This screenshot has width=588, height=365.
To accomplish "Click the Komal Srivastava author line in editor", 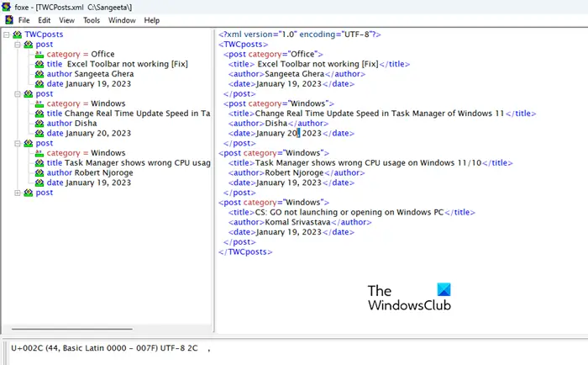I will click(300, 222).
